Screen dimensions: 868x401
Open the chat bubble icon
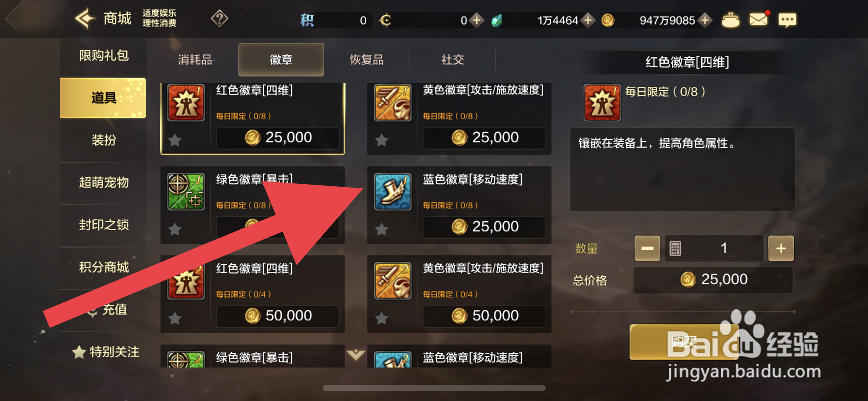[x=787, y=20]
